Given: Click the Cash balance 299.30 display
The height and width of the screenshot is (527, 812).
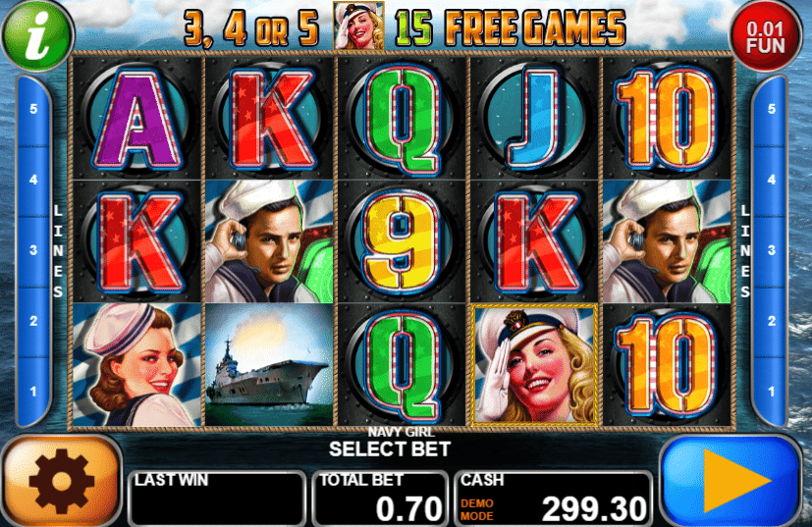Looking at the screenshot, I should pyautogui.click(x=554, y=498).
